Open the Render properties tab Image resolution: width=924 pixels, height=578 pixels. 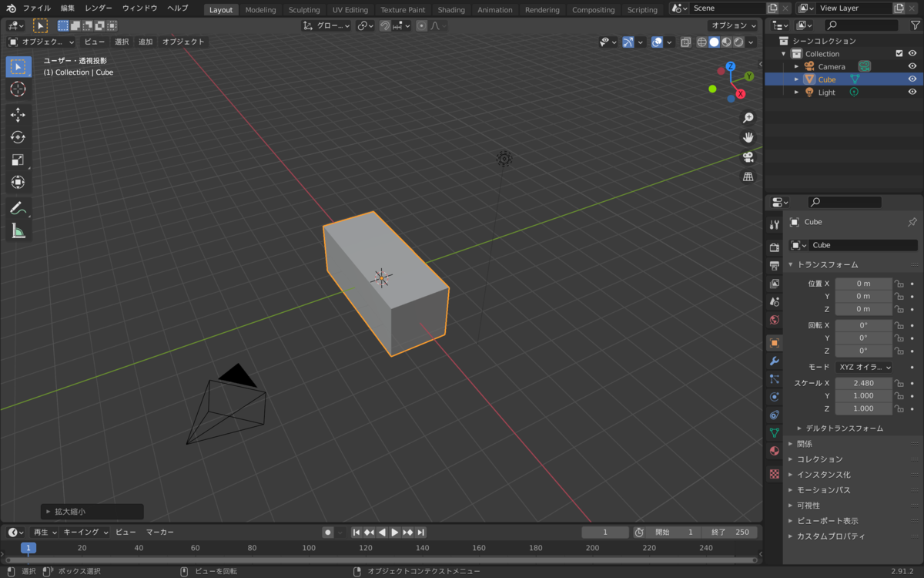775,247
